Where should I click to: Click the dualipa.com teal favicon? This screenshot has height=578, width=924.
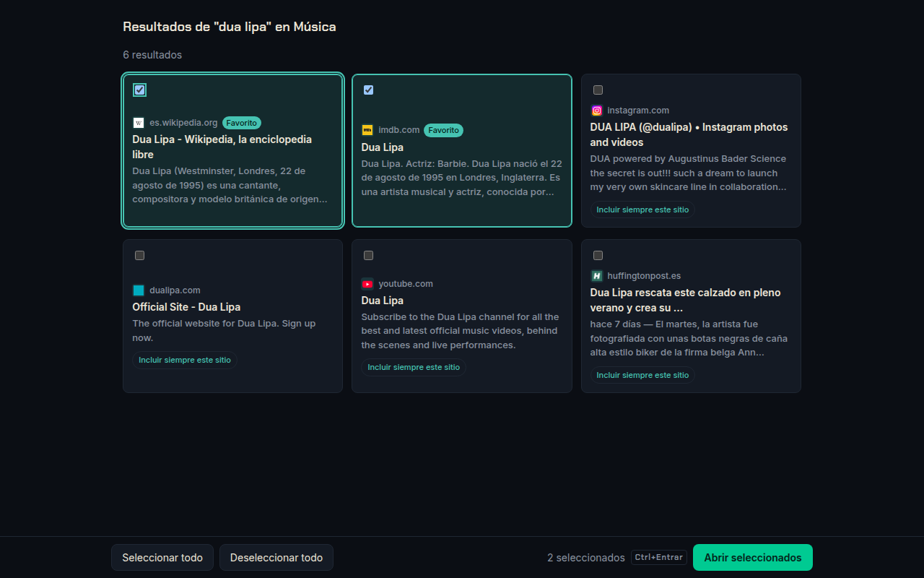point(139,290)
